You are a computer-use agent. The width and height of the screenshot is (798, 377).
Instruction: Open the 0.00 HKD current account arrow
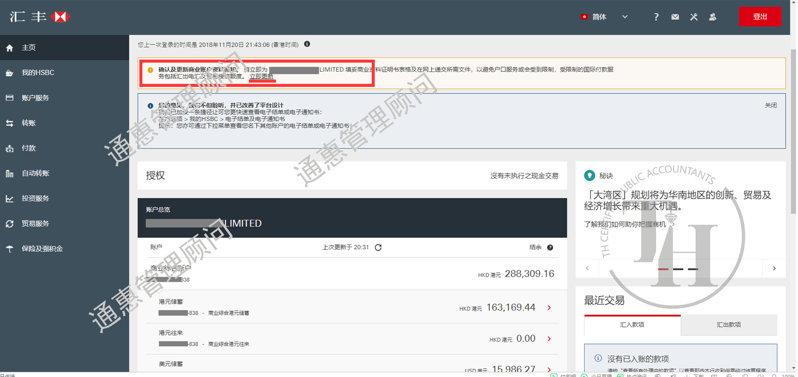coord(549,338)
